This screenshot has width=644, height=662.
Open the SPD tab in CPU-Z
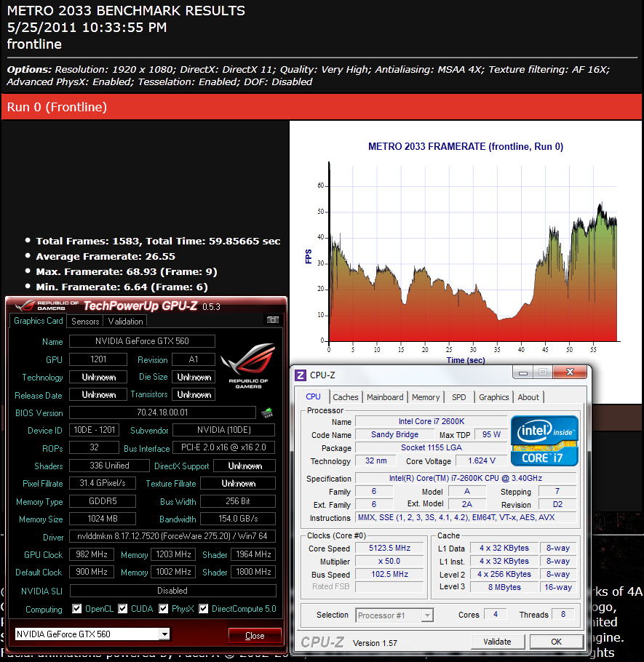(459, 397)
